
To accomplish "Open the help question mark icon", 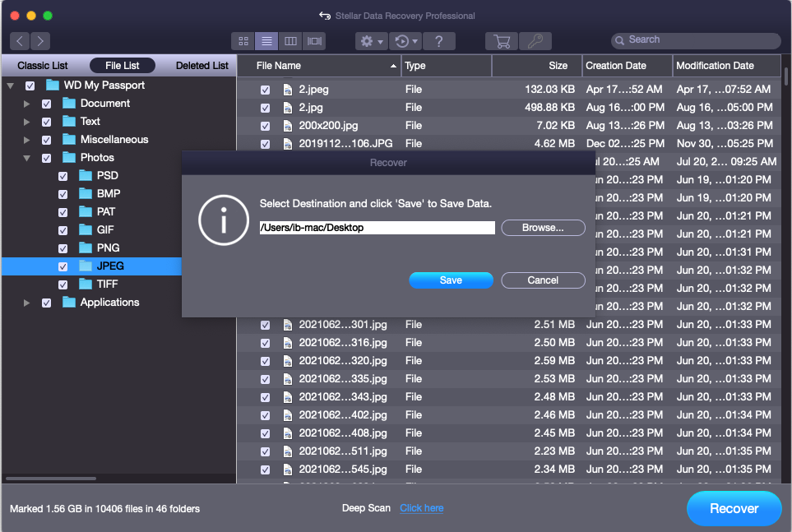I will click(x=439, y=41).
